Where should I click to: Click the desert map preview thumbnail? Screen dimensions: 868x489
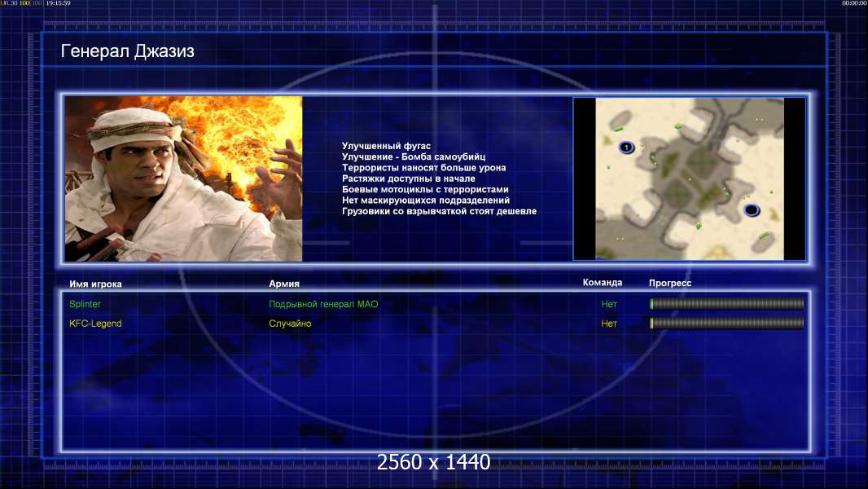point(689,178)
